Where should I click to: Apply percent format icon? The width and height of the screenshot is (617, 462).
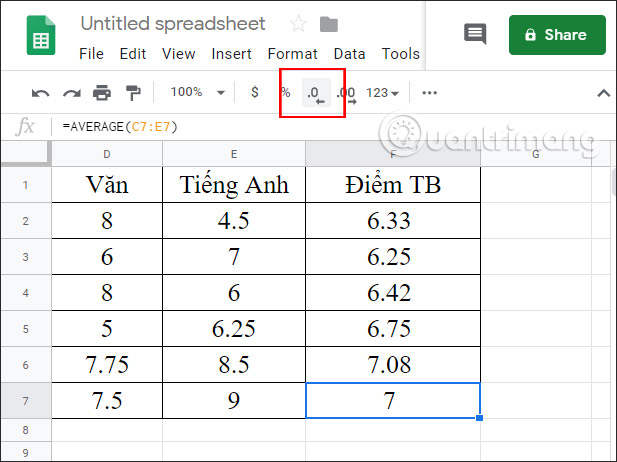coord(285,92)
